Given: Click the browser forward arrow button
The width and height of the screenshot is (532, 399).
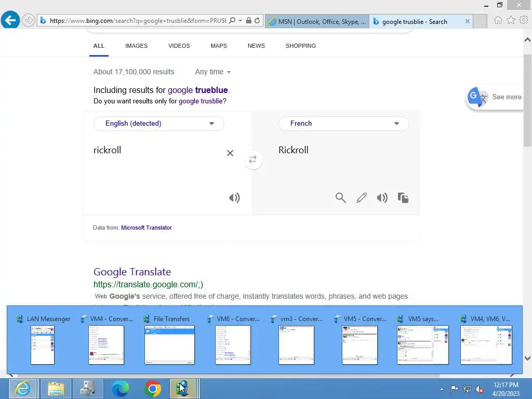Looking at the screenshot, I should [29, 20].
